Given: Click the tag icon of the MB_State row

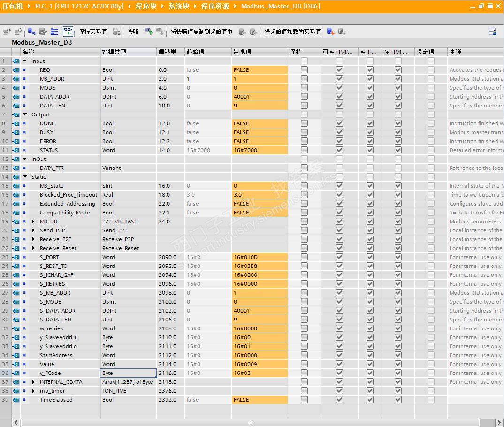Looking at the screenshot, I should (16, 186).
